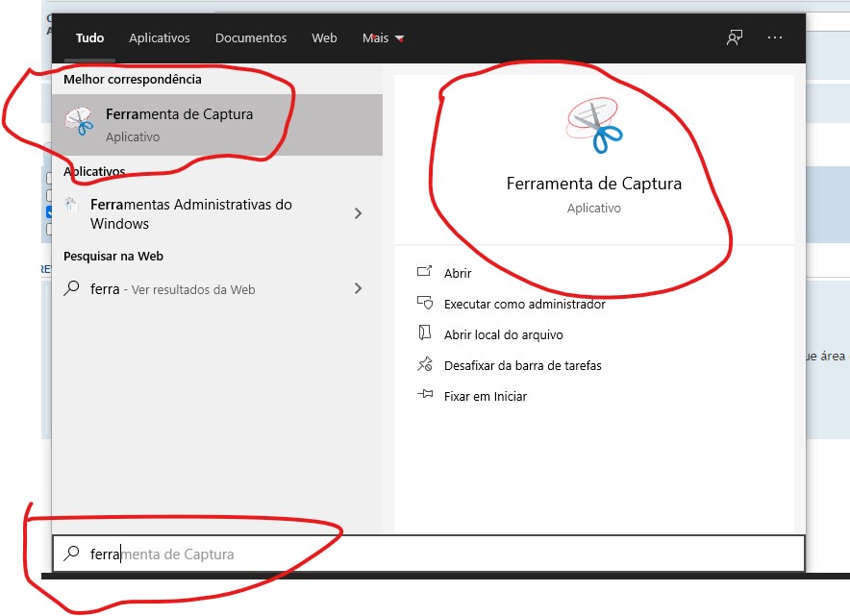The width and height of the screenshot is (850, 616).
Task: Choose Desafixar da barra de tarefas
Action: coord(522,366)
